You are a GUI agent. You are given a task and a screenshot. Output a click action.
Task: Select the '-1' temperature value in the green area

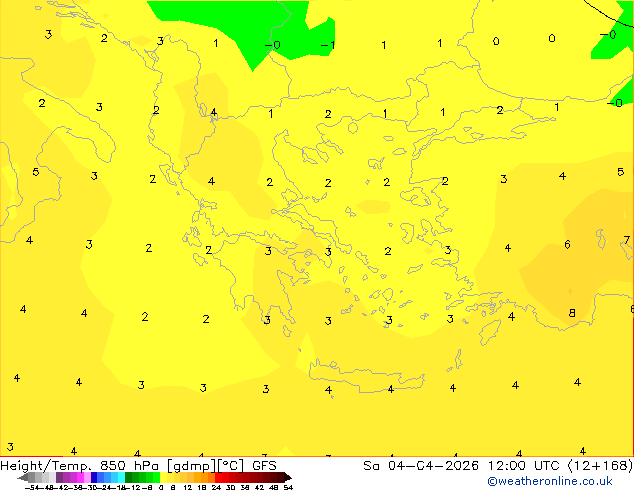click(x=328, y=45)
